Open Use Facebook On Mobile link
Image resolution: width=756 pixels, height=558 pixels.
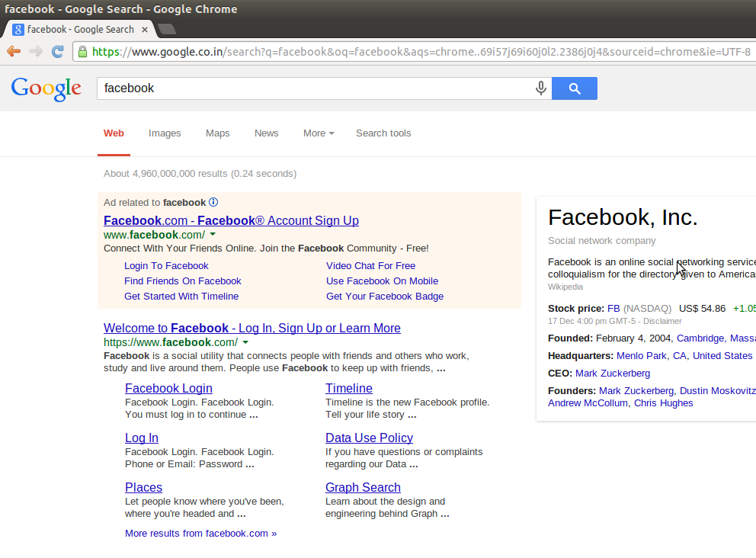click(x=383, y=281)
